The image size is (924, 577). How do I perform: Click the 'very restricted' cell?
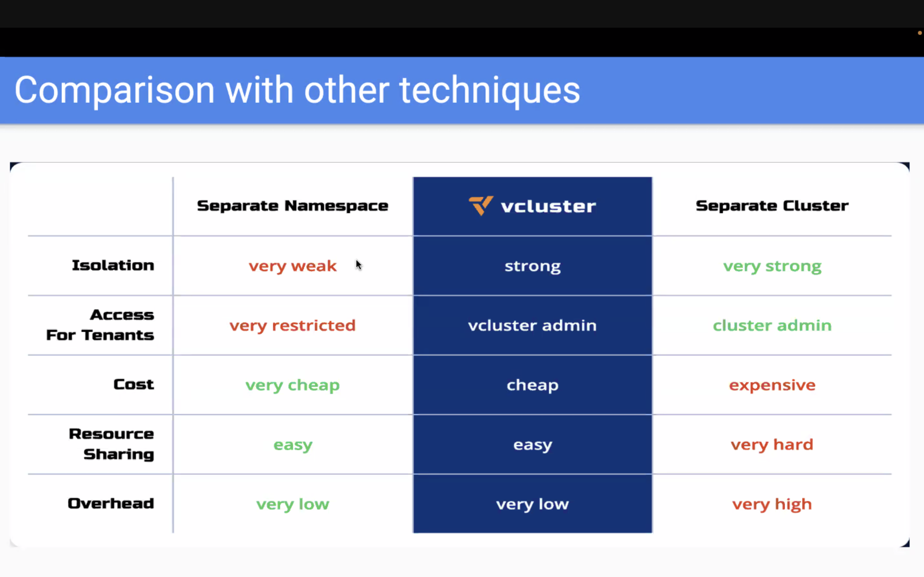point(292,325)
